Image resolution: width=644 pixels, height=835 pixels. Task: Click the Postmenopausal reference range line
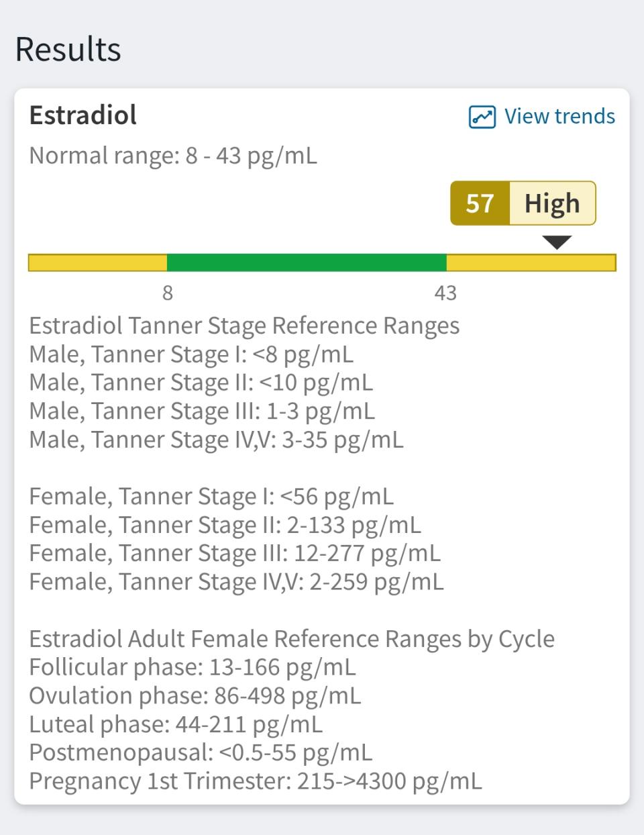[x=201, y=752]
